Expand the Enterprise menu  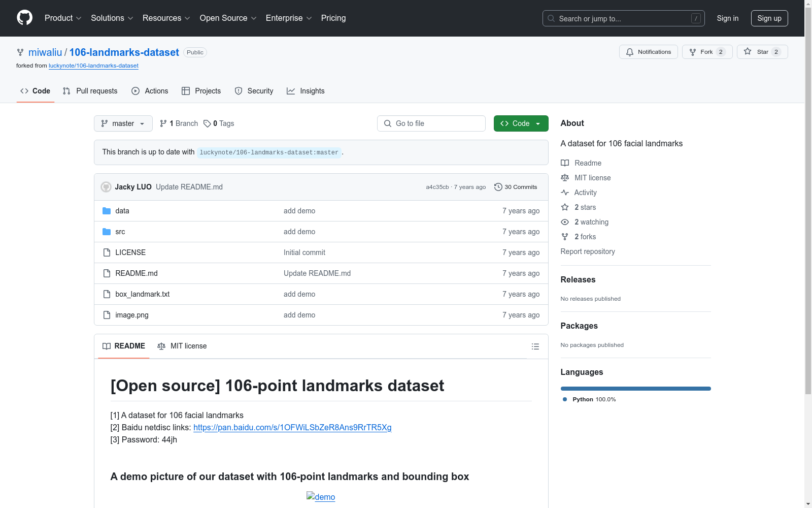click(289, 18)
